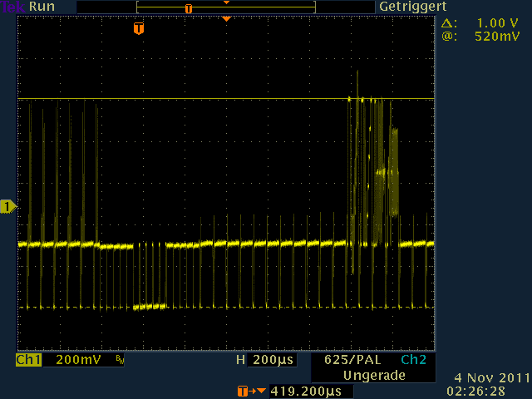Click the T marker in record view bar

(x=189, y=7)
